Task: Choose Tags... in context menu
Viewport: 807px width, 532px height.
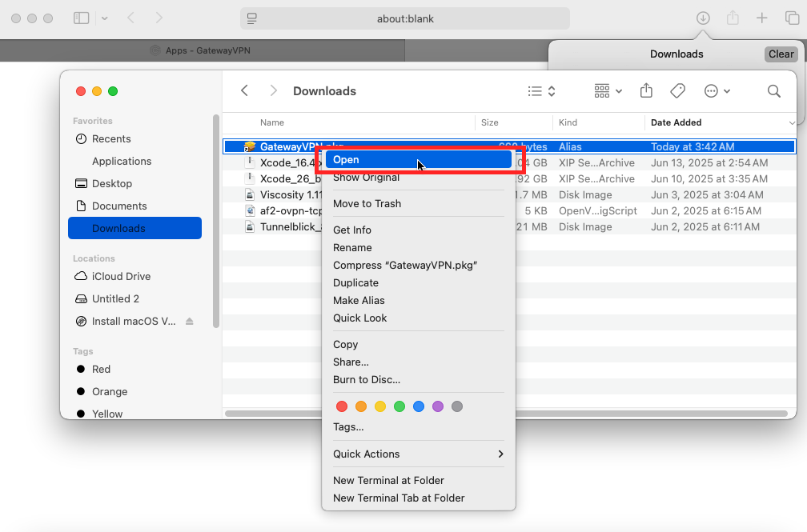Action: tap(419, 426)
